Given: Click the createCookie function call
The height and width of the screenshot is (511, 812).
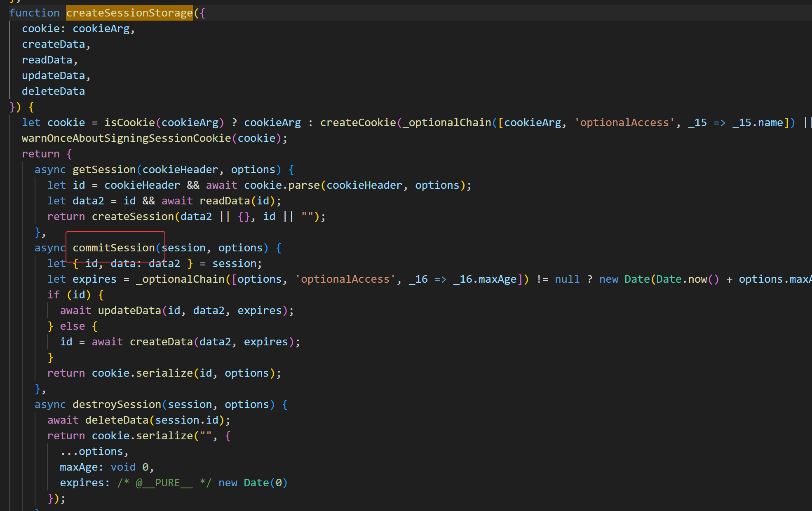Looking at the screenshot, I should tap(358, 122).
